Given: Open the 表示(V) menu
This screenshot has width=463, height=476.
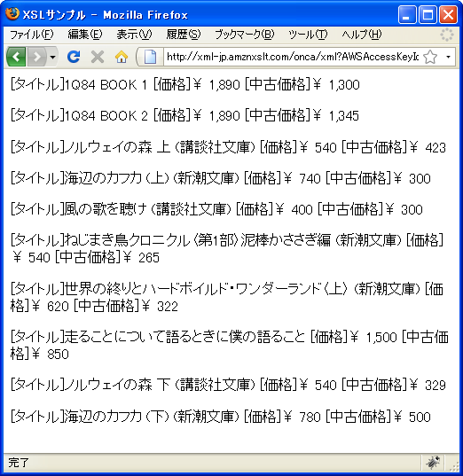Looking at the screenshot, I should coord(134,35).
